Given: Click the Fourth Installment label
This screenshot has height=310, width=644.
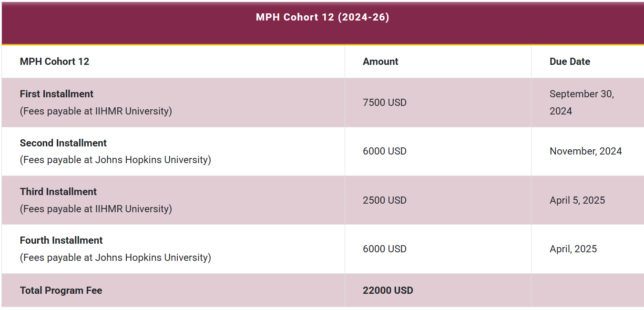Looking at the screenshot, I should click(61, 240).
